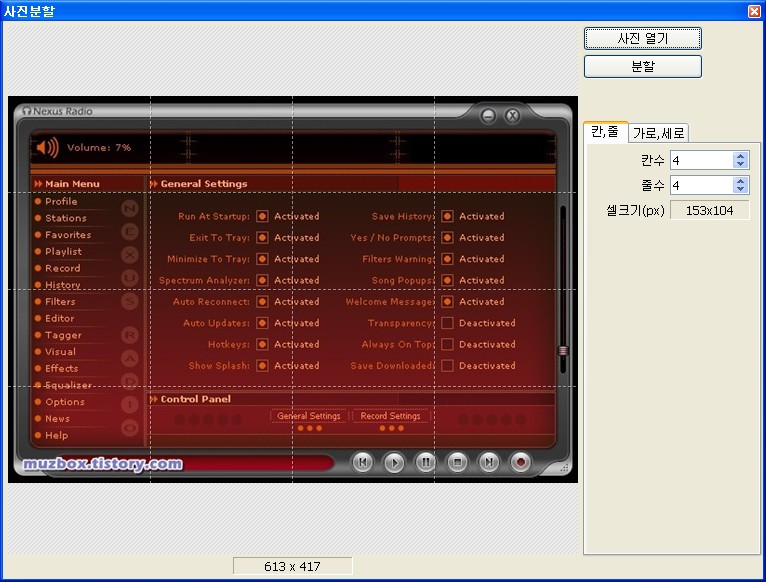This screenshot has width=766, height=582.
Task: Focus the 줄수 number field
Action: pos(702,185)
